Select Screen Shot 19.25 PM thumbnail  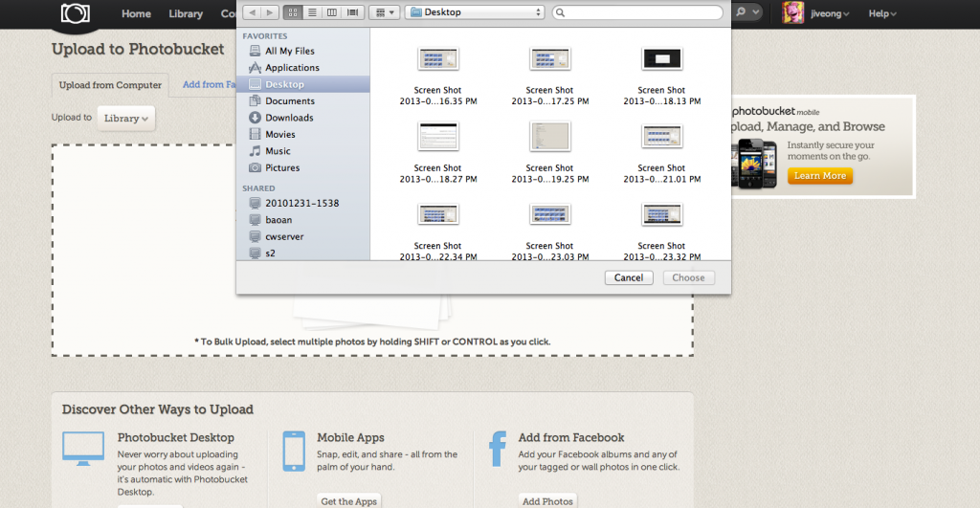[x=550, y=136]
